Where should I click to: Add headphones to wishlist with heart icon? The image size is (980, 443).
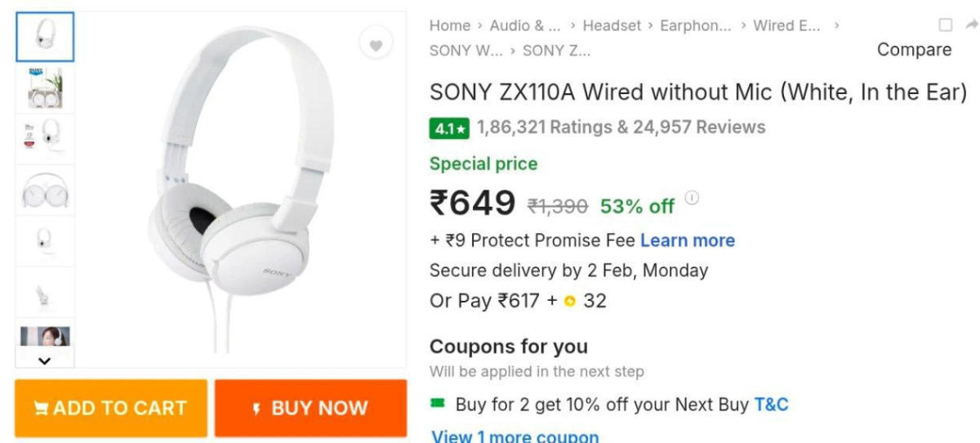(x=376, y=46)
